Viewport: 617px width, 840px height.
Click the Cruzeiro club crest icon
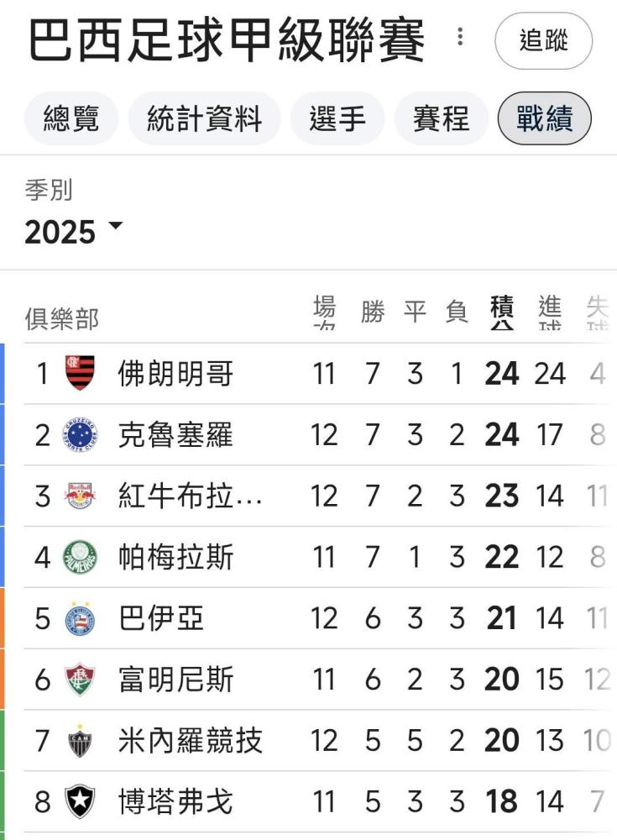[81, 434]
